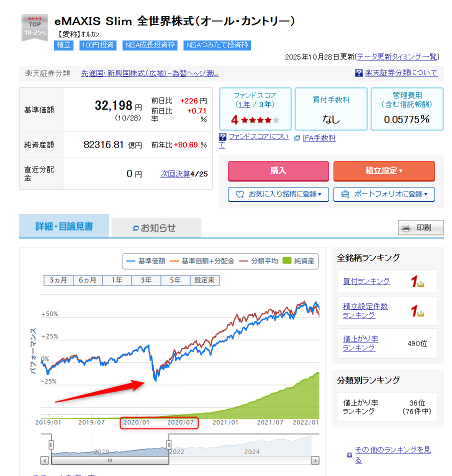Click the question icon beside 楽天証券分類について

pyautogui.click(x=358, y=73)
